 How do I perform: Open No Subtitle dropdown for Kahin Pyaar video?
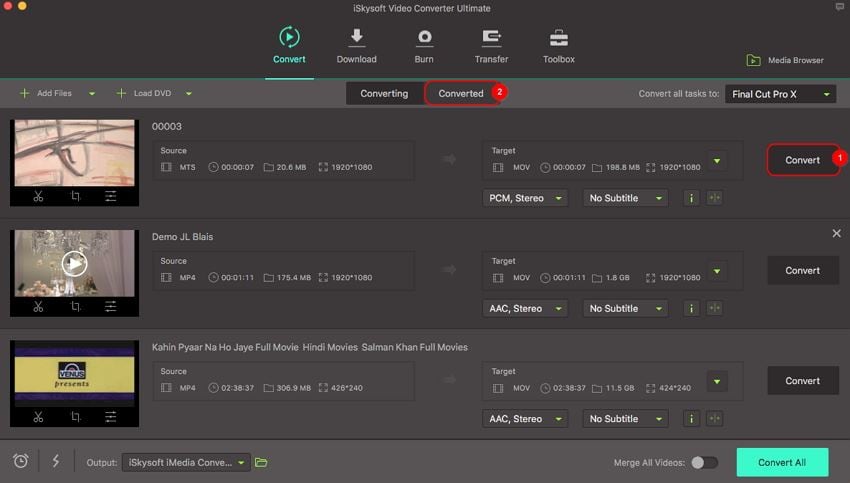tap(625, 419)
